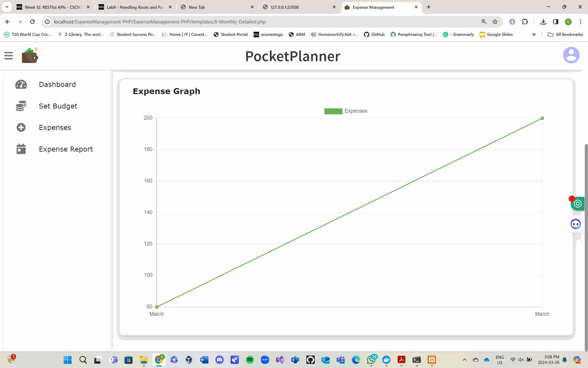Toggle the browser side panel
Screen dimensions: 588x368
[x=556, y=21]
